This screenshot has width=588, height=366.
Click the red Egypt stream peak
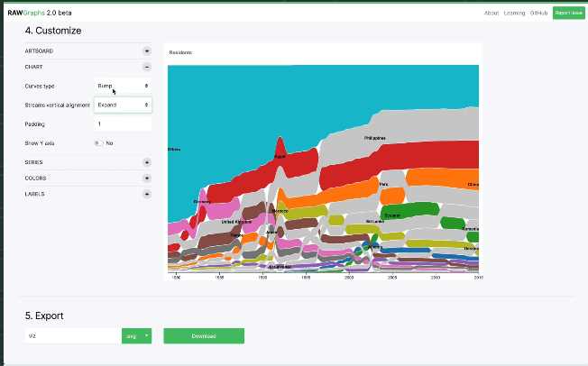coord(280,147)
